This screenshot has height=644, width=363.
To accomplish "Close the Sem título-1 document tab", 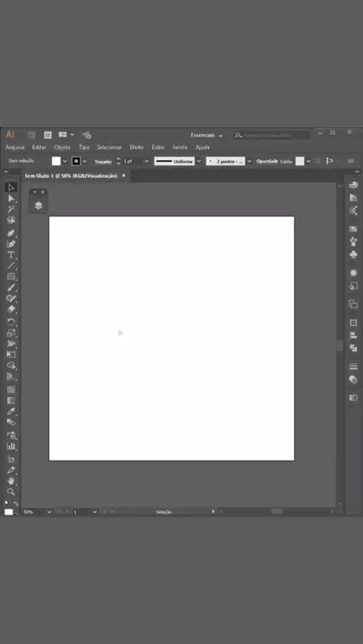I will coord(123,176).
